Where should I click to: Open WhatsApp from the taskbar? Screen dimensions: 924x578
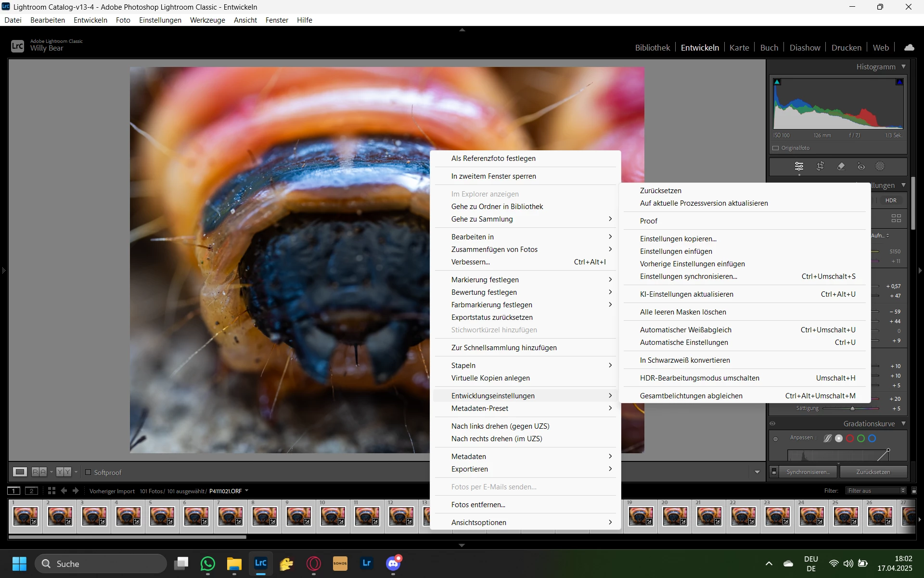208,564
